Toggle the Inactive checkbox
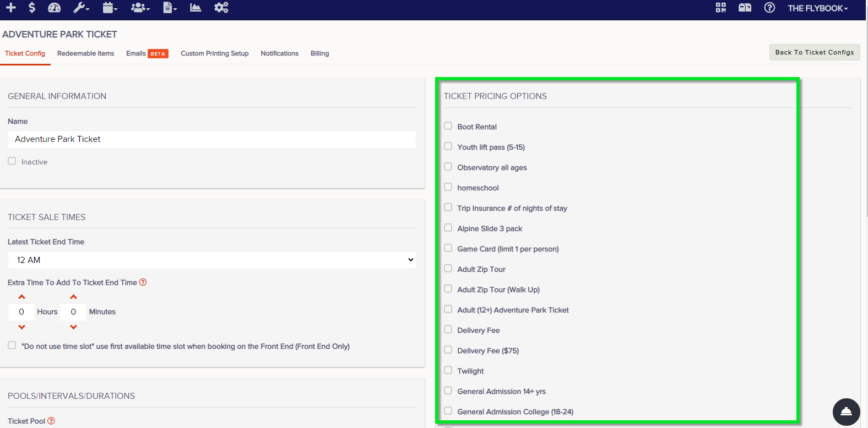 click(12, 161)
